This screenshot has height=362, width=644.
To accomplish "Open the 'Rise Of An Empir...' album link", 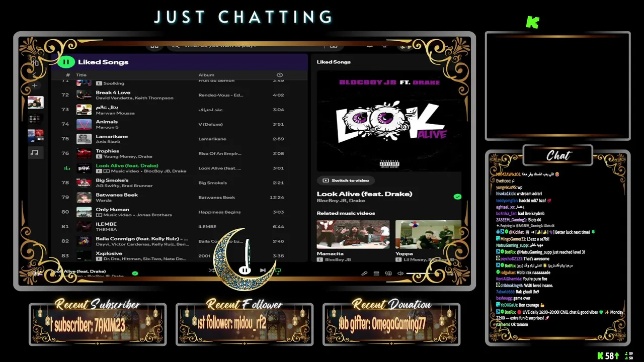I will [x=220, y=153].
